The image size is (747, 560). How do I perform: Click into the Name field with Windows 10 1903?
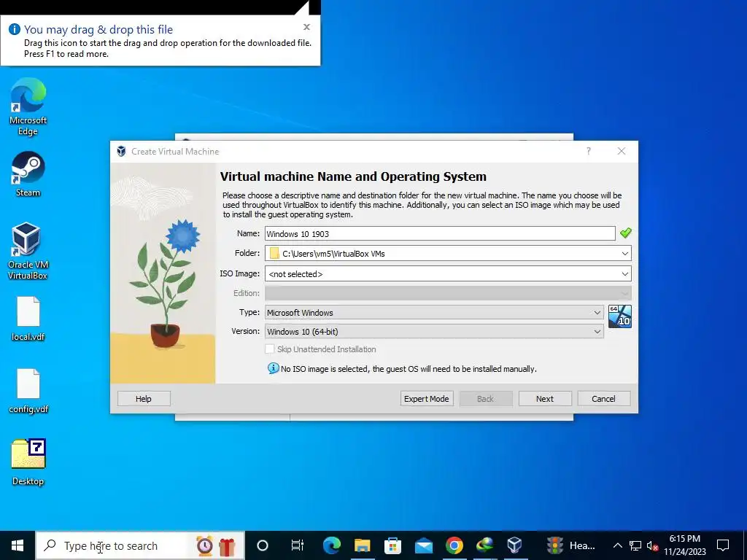[440, 233]
